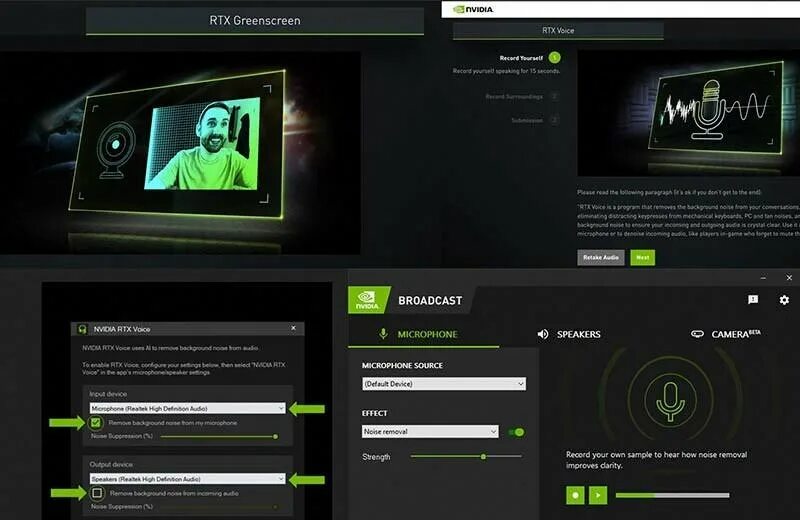Switch to the Camera beta tab

726,334
